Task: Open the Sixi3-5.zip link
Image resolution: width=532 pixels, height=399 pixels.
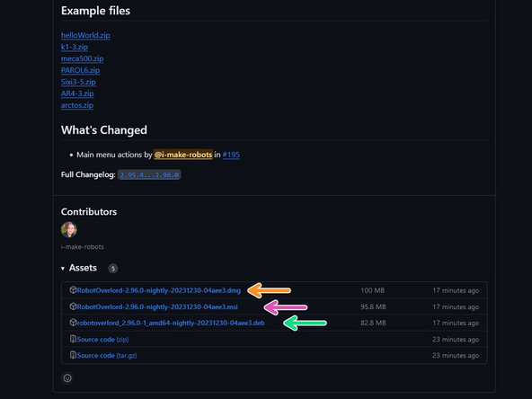Action: [78, 82]
